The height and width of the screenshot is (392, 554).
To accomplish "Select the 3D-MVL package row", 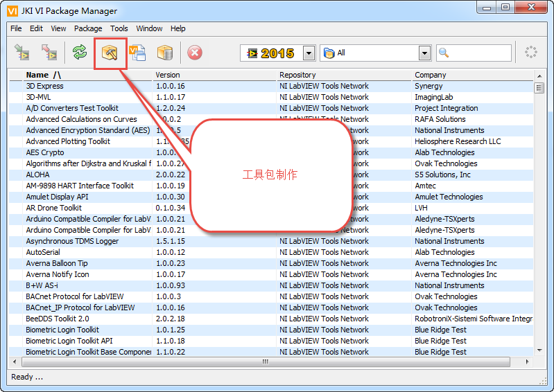I will (x=271, y=97).
